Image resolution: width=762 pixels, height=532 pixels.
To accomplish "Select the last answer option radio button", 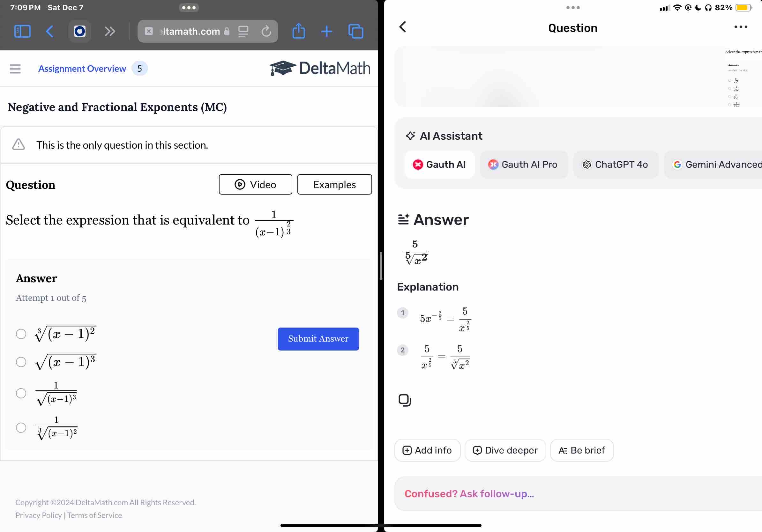I will click(21, 427).
